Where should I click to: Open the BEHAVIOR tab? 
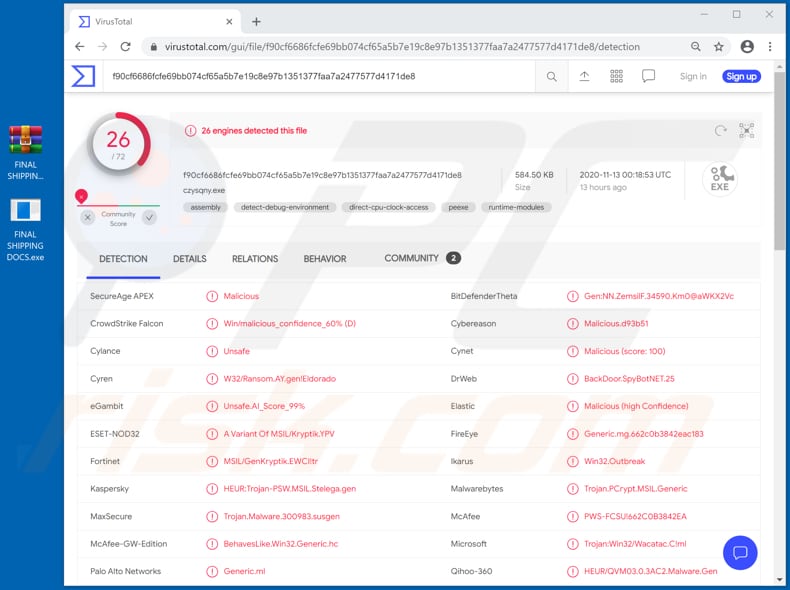coord(325,259)
